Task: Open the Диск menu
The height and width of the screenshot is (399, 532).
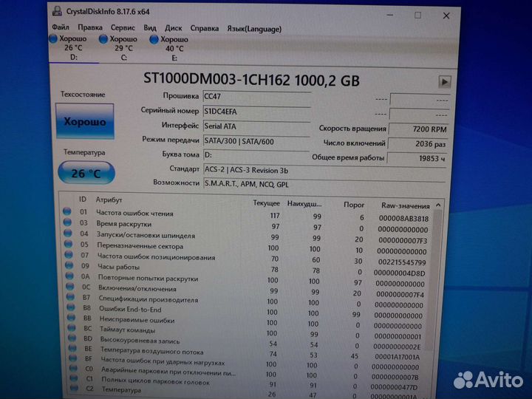Action: [x=174, y=28]
